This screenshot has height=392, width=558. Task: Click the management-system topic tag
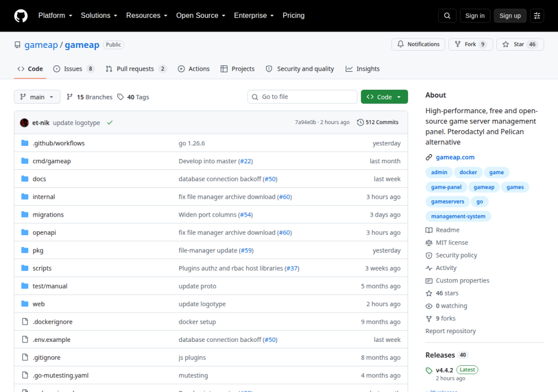[458, 216]
